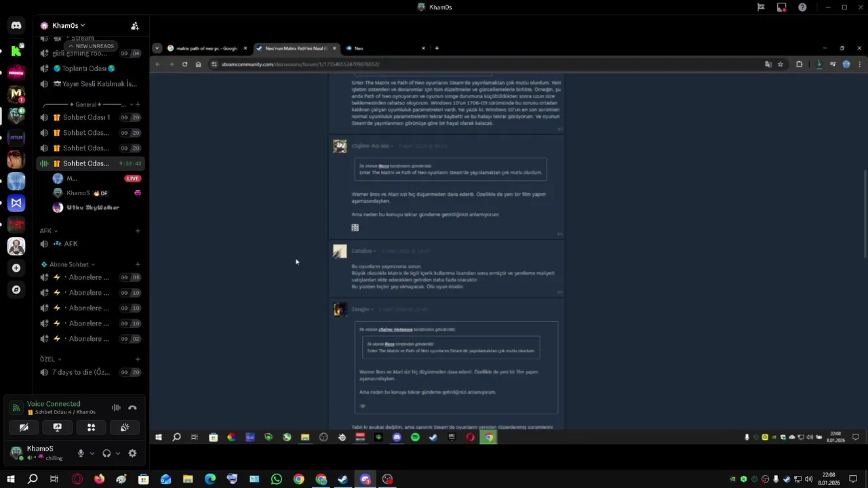
Task: Mute the microphone
Action: pyautogui.click(x=81, y=453)
